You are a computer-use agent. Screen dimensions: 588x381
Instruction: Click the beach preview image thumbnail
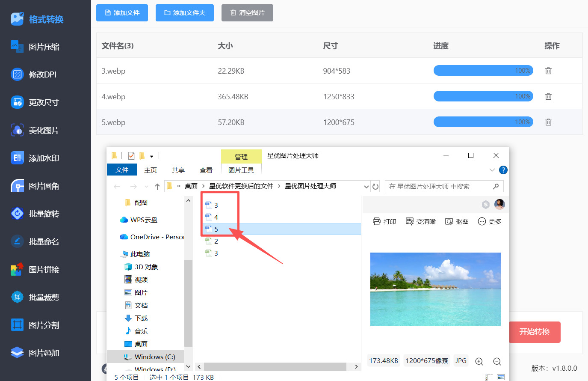pyautogui.click(x=435, y=289)
